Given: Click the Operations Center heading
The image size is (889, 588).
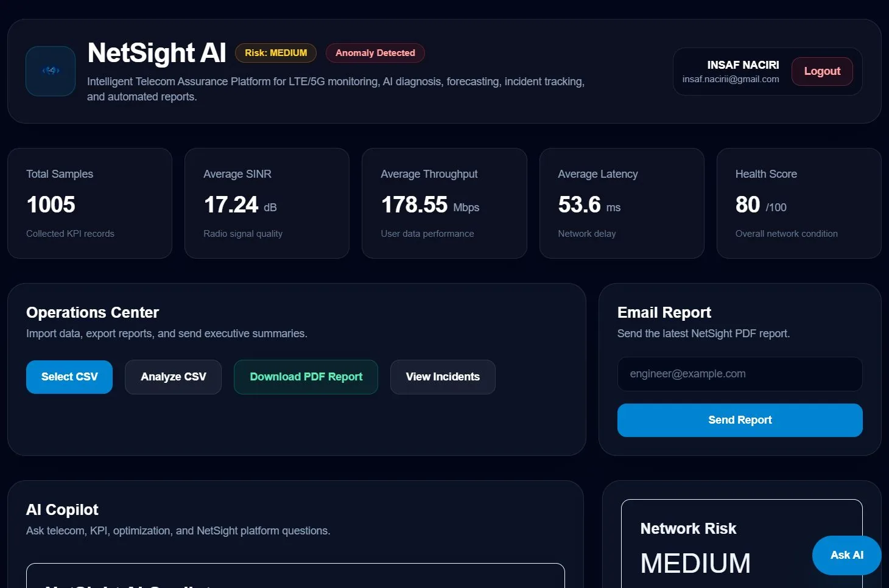Looking at the screenshot, I should tap(93, 313).
